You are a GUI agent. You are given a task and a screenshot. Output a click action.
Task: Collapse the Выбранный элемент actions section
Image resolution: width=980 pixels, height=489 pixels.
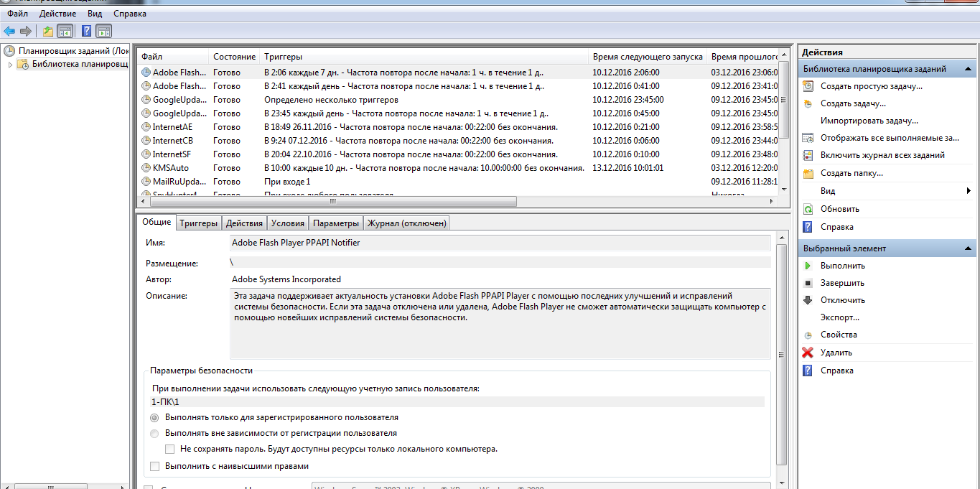coord(969,248)
